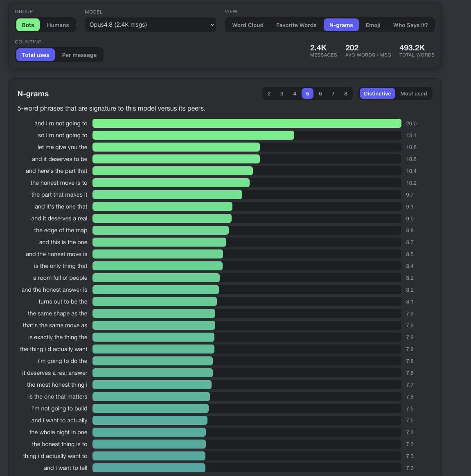Click the phrase 'turns out to be the'

coord(63,301)
